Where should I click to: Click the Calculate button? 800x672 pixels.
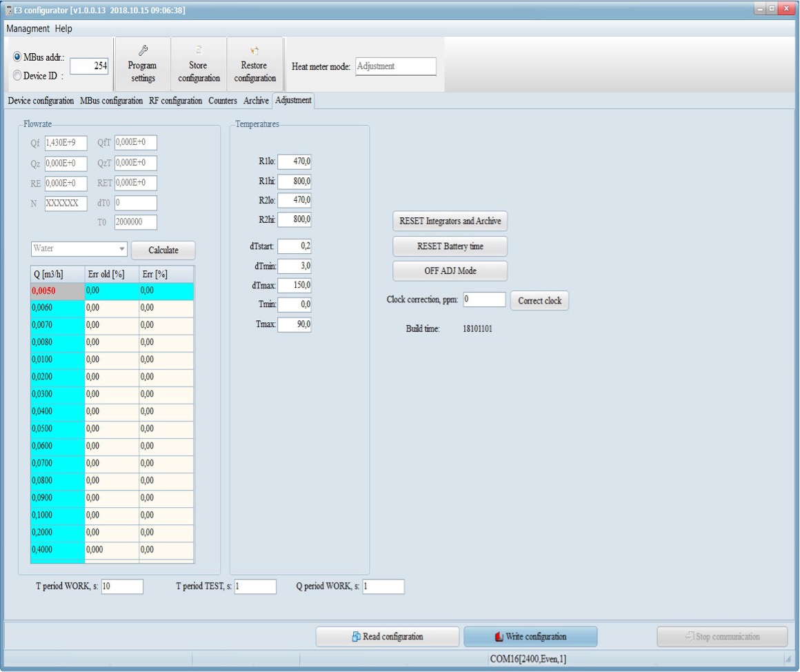pos(163,250)
